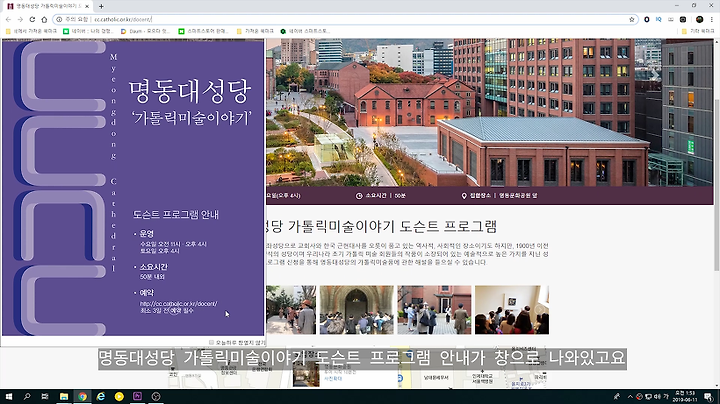Go back using the browser back arrow
Screen dimensions: 720x404
(8, 19)
